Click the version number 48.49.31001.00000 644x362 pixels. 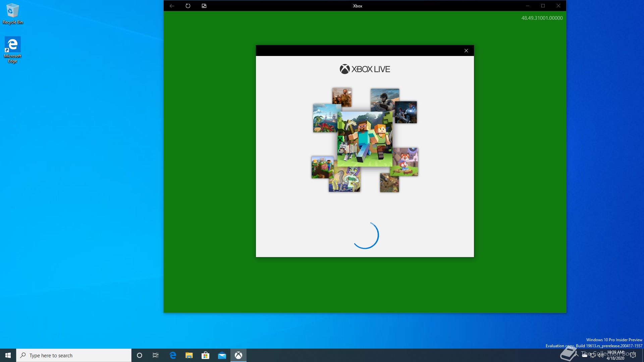pos(542,18)
